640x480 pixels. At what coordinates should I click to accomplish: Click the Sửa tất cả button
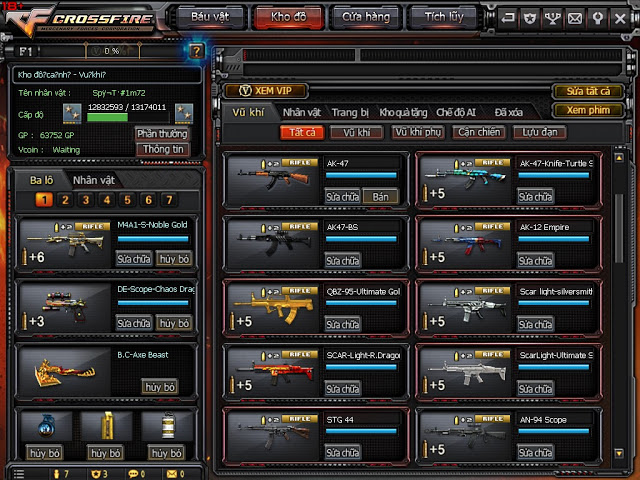point(588,91)
